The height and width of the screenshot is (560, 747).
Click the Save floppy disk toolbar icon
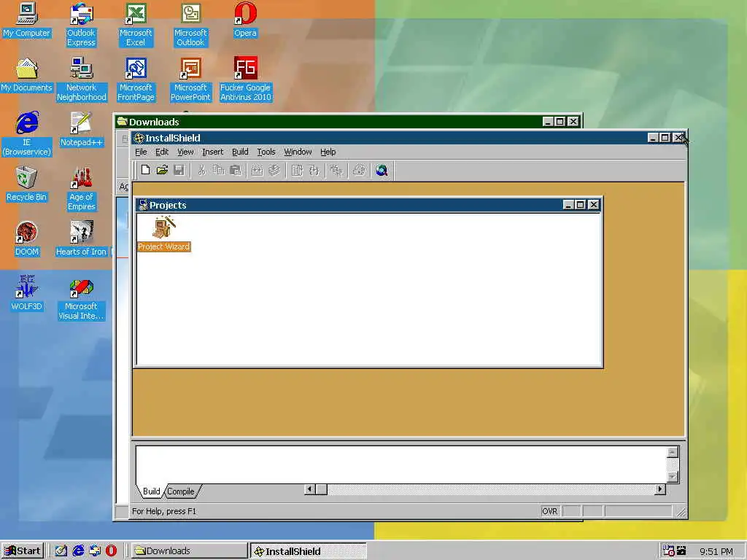179,170
